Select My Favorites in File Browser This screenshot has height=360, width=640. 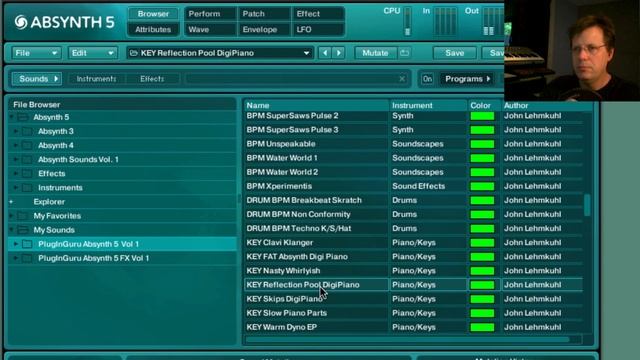(57, 216)
